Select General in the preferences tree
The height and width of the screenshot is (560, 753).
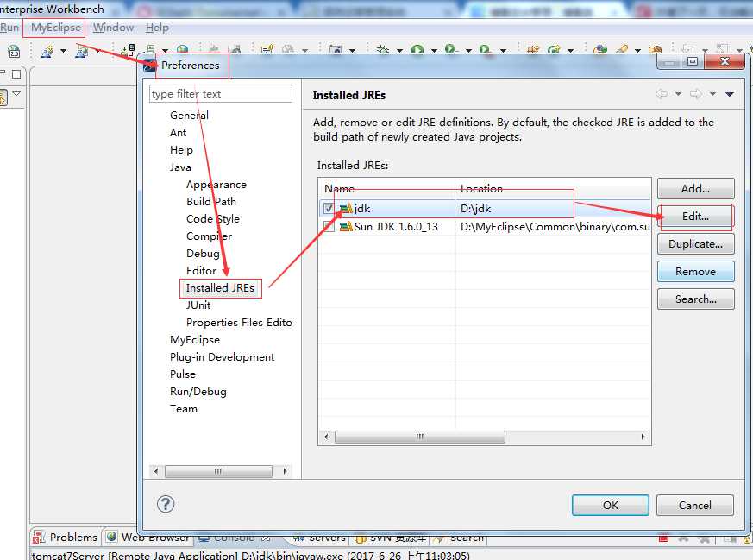[x=189, y=116]
